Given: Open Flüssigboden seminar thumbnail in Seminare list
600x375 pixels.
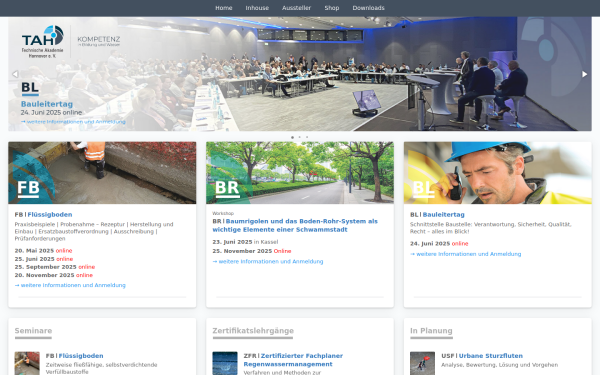Looking at the screenshot, I should pyautogui.click(x=27, y=363).
